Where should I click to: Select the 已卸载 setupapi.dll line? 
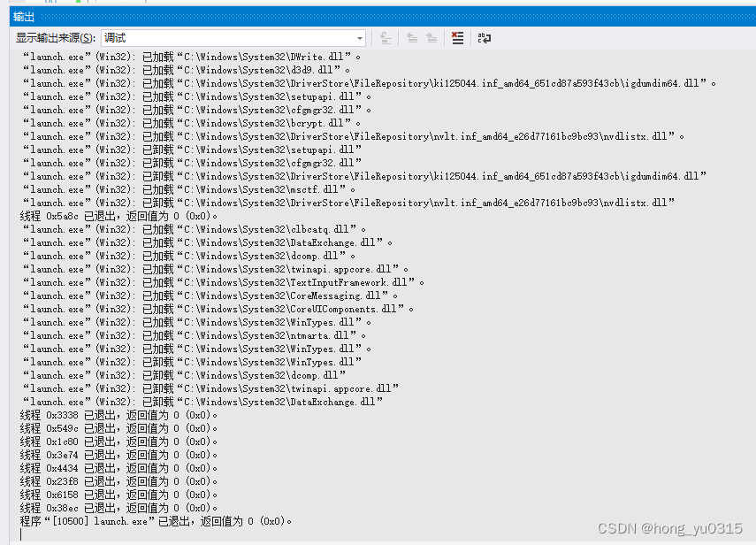(x=192, y=150)
